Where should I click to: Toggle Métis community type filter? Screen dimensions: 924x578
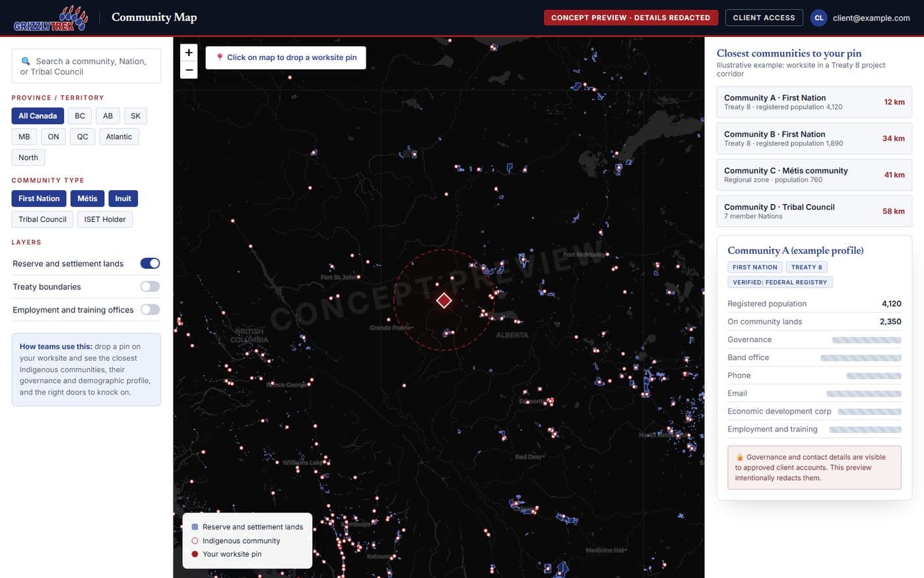click(87, 198)
